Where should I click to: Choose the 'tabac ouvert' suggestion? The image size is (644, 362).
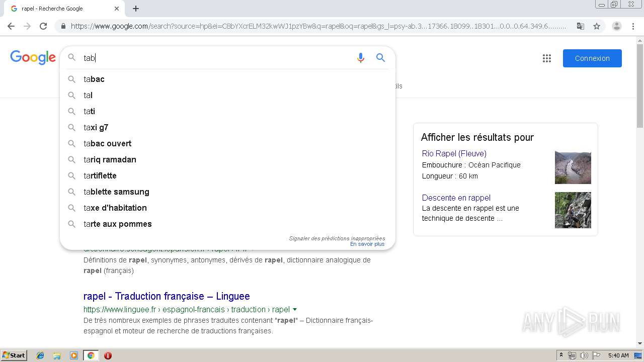[x=227, y=143]
